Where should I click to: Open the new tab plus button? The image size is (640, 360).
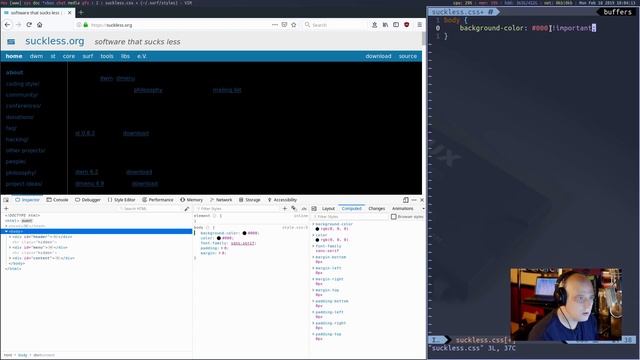81,12
